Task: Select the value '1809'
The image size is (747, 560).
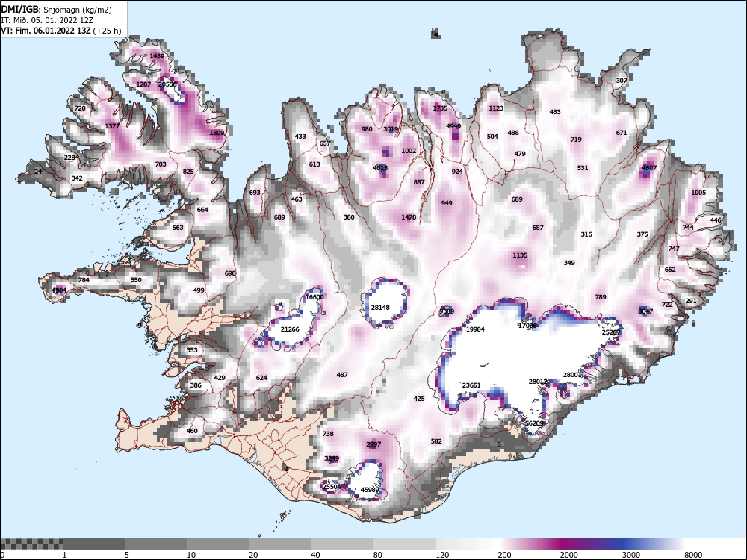Action: point(217,133)
